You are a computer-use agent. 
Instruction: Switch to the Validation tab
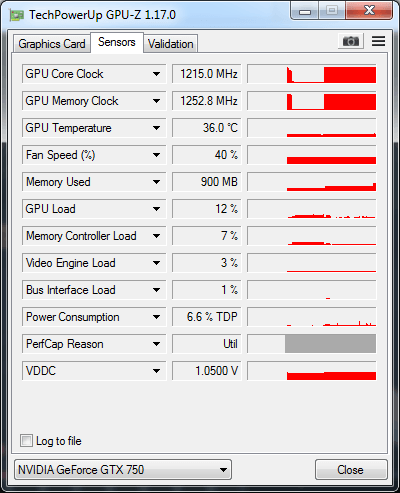point(171,44)
